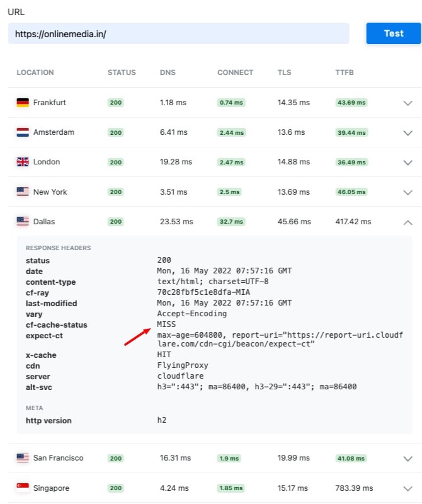Collapse the Dallas response headers
The width and height of the screenshot is (422, 504).
click(x=408, y=222)
